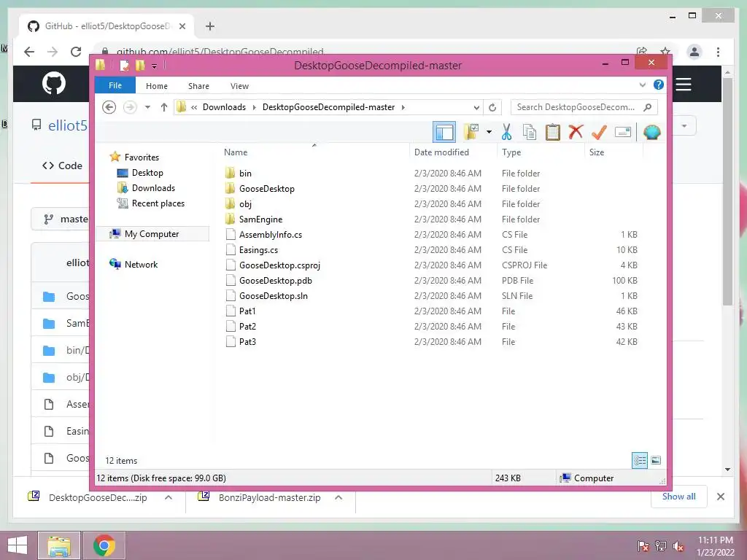Select the GooseDesktop.sln file
Image resolution: width=747 pixels, height=560 pixels.
pos(273,296)
